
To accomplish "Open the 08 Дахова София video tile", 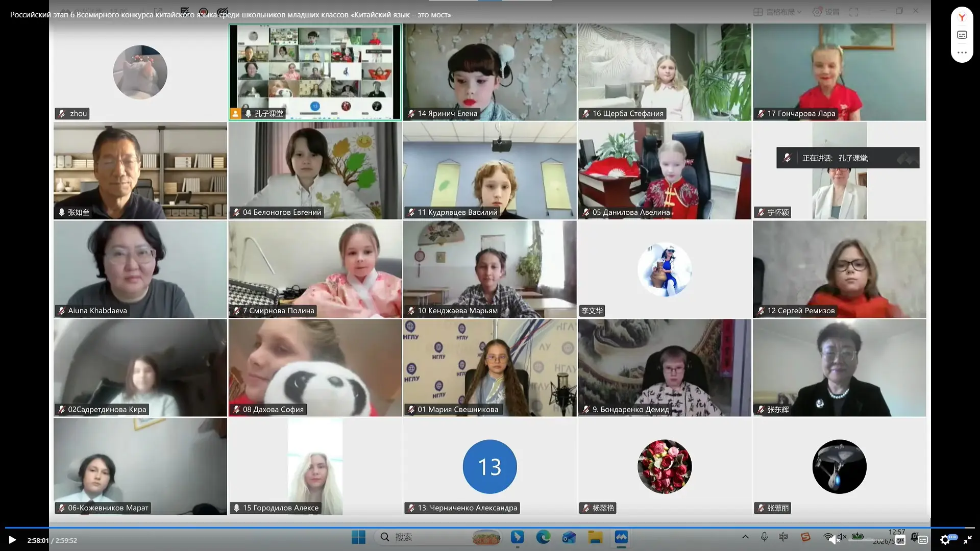I will (315, 367).
